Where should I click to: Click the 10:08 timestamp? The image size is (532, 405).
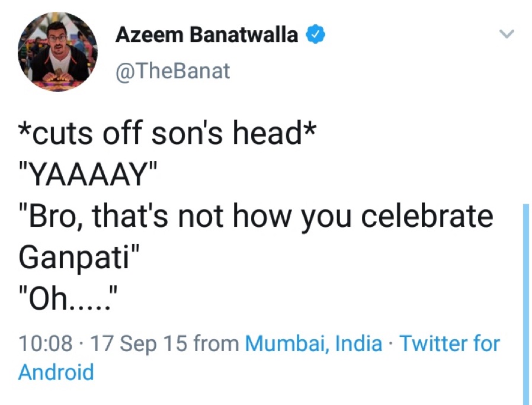pyautogui.click(x=46, y=343)
